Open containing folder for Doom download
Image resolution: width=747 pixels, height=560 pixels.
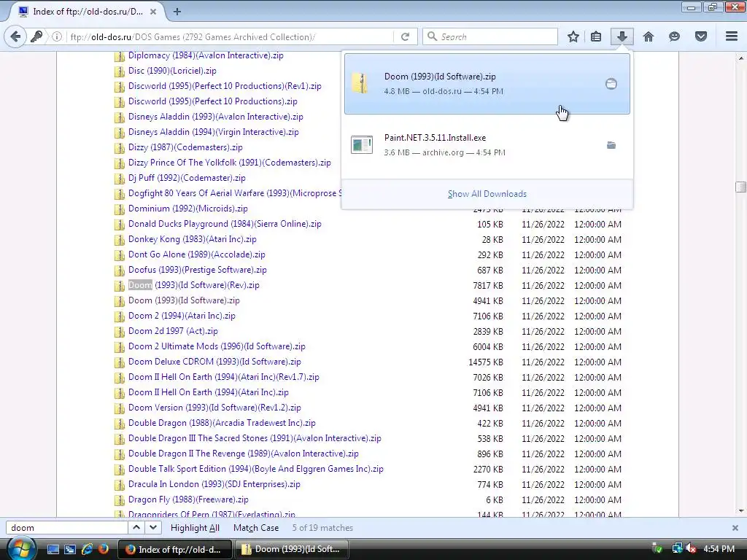pos(611,84)
